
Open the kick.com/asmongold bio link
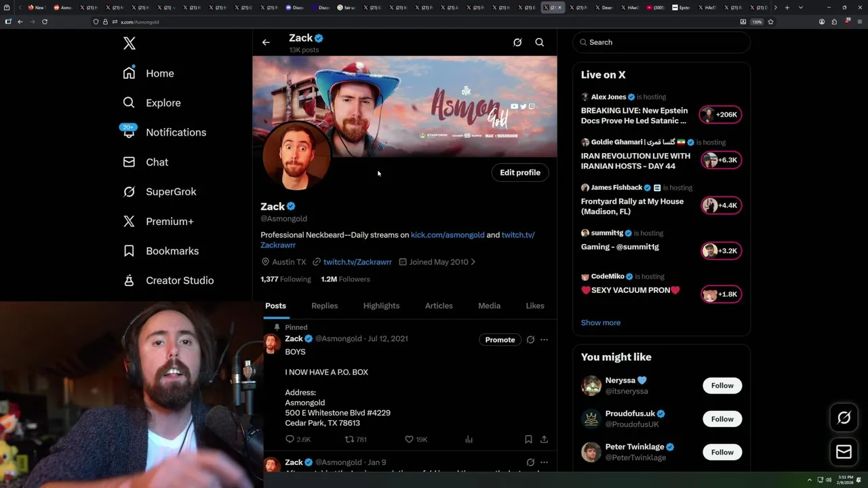pos(448,235)
